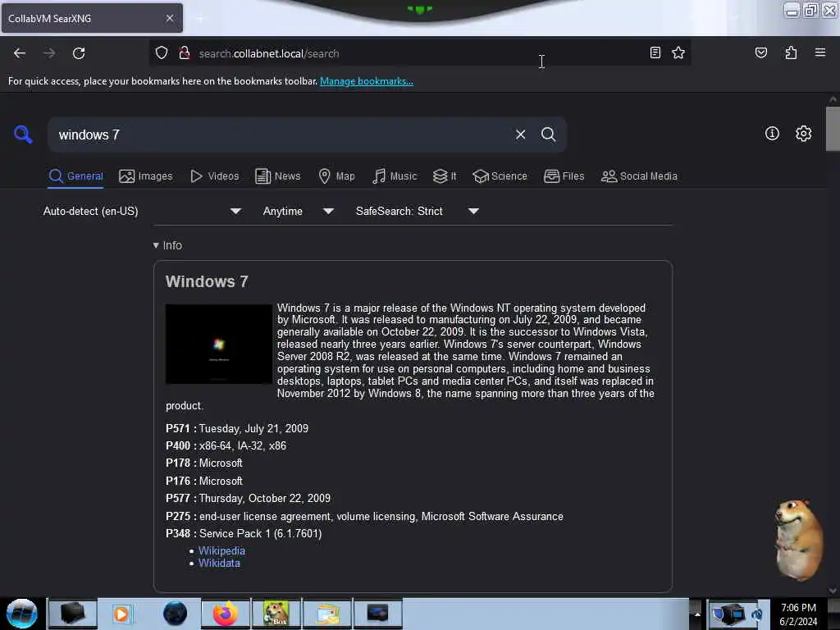This screenshot has height=630, width=840.
Task: Open the dark globe browser taskbar icon
Action: pos(175,614)
